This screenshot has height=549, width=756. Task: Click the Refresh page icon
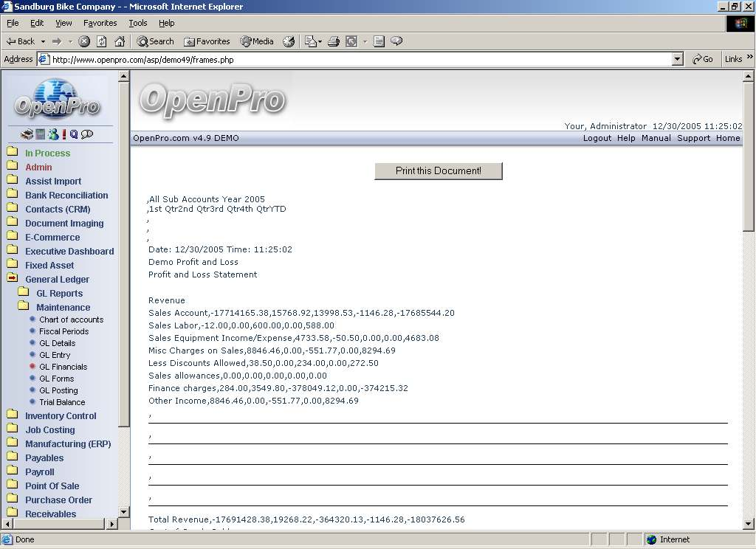pyautogui.click(x=102, y=41)
